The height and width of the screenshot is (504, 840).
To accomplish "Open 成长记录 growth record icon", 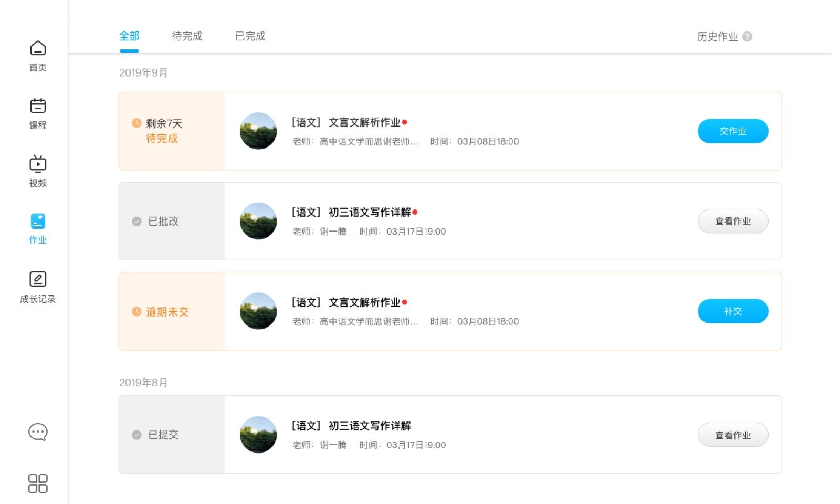I will click(x=38, y=279).
